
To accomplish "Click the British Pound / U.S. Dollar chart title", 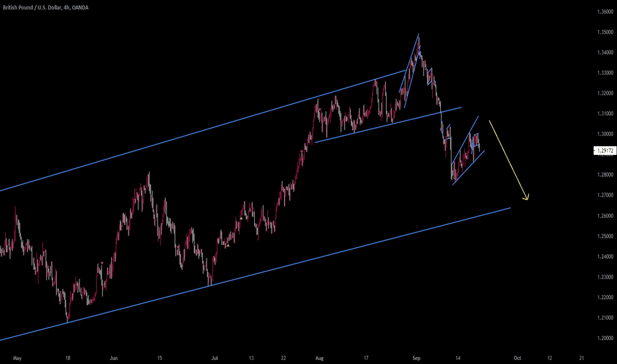I will click(x=46, y=7).
